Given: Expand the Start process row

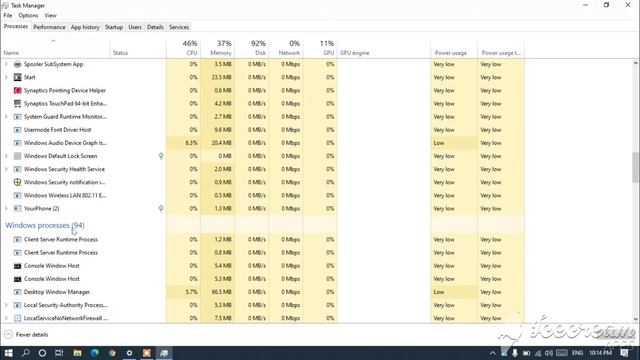Looking at the screenshot, I should click(6, 77).
